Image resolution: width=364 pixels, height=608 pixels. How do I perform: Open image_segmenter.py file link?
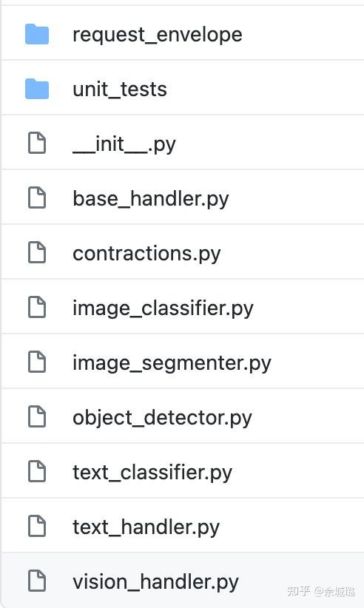(172, 363)
